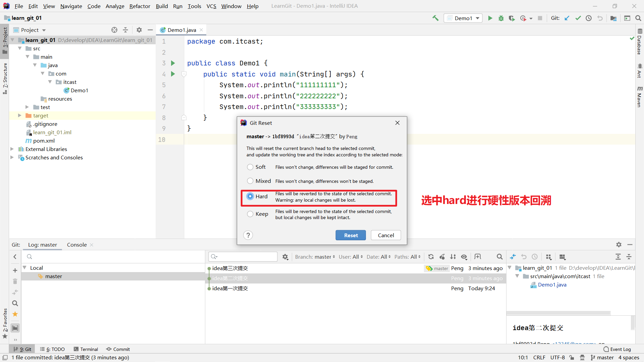Expand the test folder
This screenshot has width=644, height=362.
point(27,107)
